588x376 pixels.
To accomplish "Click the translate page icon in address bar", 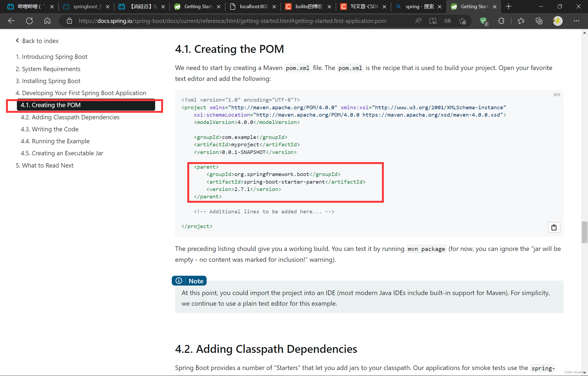I will [448, 21].
